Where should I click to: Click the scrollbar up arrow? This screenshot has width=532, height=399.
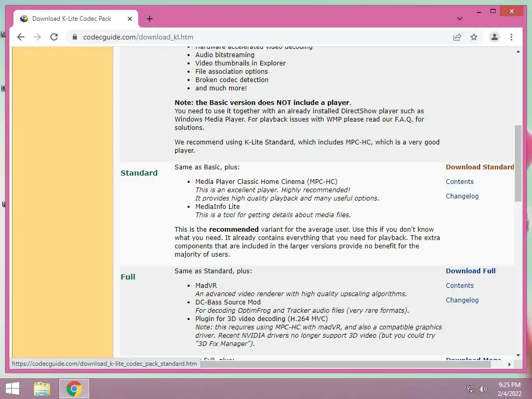click(x=518, y=51)
